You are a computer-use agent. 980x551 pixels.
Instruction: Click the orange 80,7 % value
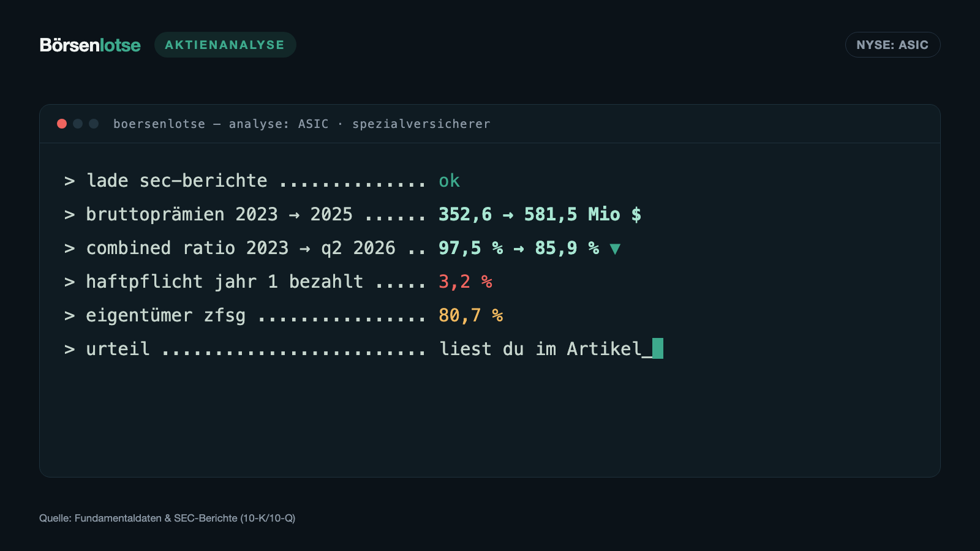pyautogui.click(x=470, y=315)
